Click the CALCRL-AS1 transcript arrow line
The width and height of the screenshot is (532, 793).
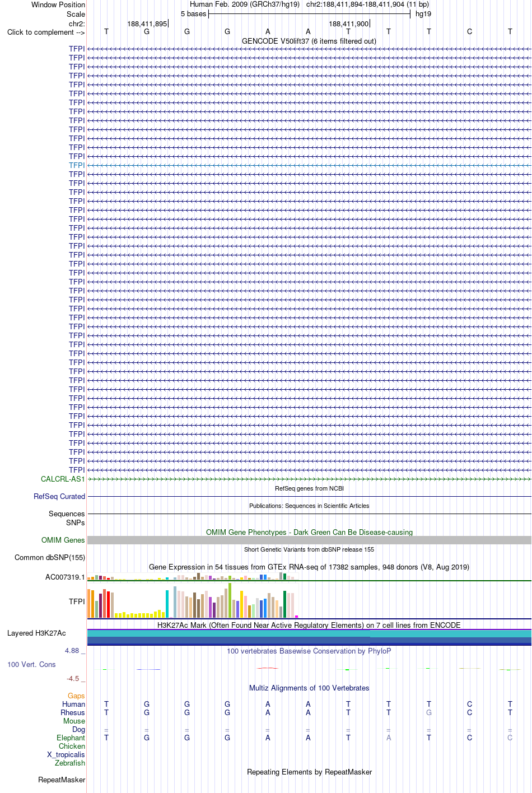pyautogui.click(x=309, y=479)
